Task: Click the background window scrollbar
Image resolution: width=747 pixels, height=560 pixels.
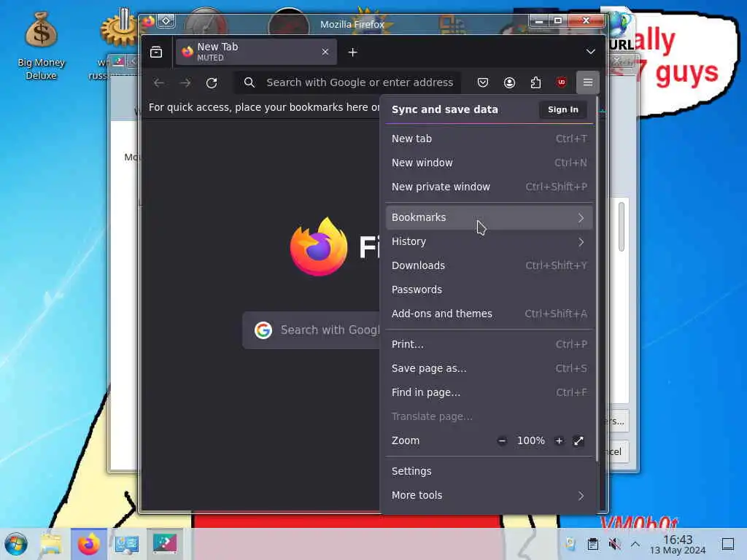Action: click(x=622, y=227)
